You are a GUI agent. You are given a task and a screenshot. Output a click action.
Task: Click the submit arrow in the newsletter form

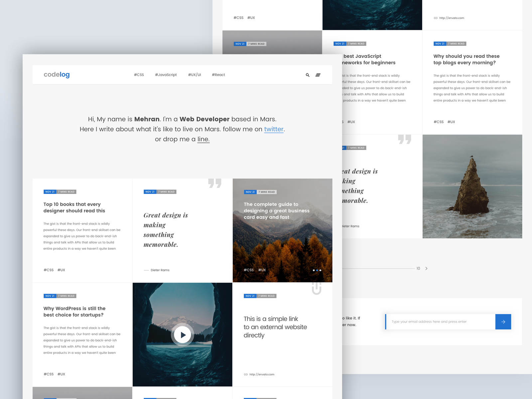(x=503, y=322)
